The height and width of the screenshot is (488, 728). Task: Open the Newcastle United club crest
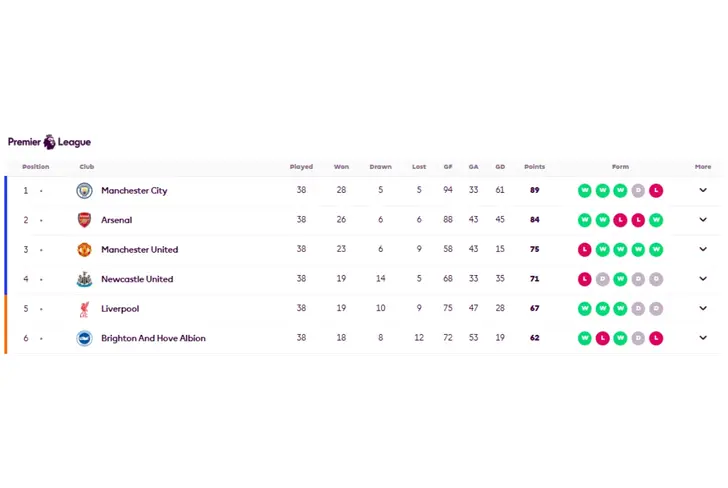tap(84, 279)
